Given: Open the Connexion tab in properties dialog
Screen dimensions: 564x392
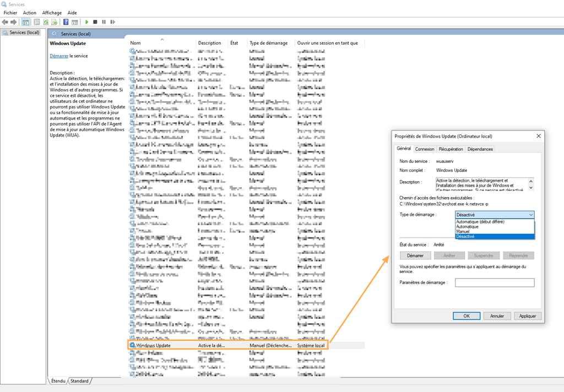Looking at the screenshot, I should (425, 149).
